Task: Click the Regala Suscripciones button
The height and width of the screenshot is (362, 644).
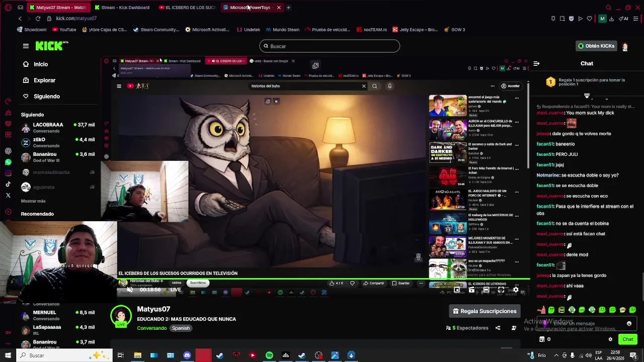Action: (x=485, y=311)
